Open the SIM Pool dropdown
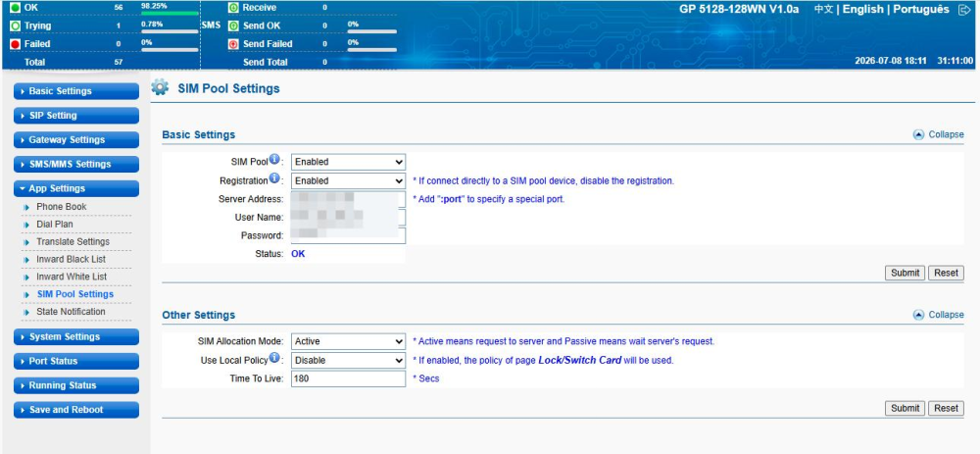The image size is (980, 454). point(348,162)
